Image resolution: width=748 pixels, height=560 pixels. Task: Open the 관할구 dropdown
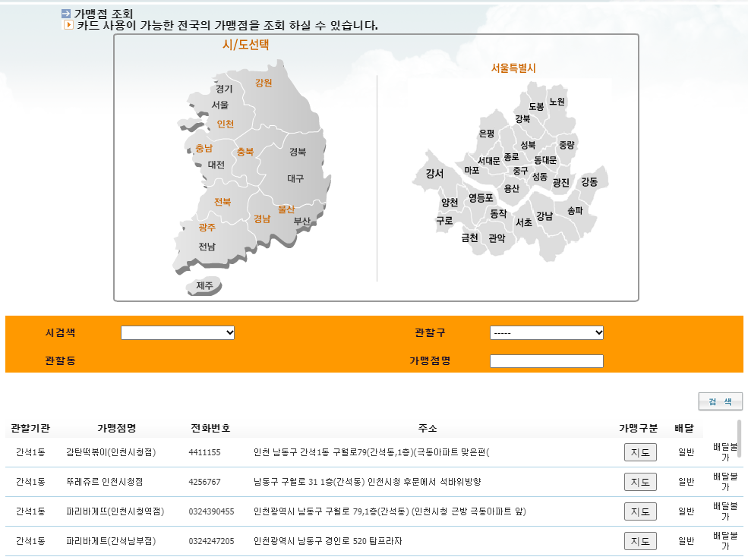(x=547, y=332)
